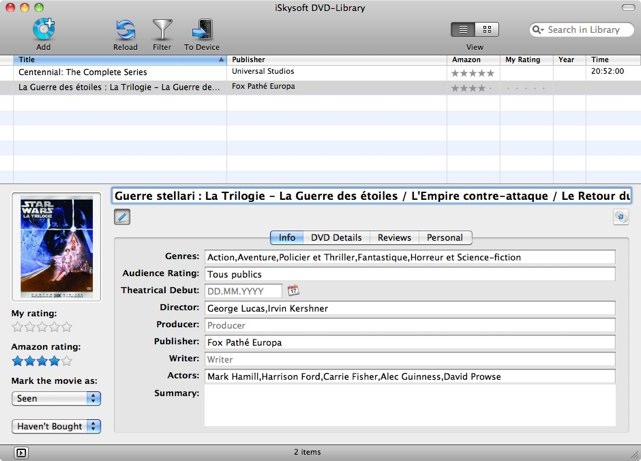641x461 pixels.
Task: Sort by the Year column header
Action: (569, 60)
